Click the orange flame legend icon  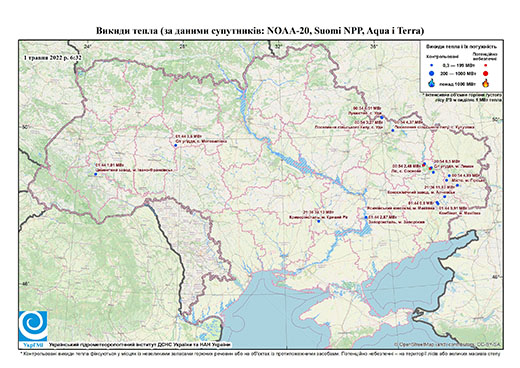pos(486,83)
